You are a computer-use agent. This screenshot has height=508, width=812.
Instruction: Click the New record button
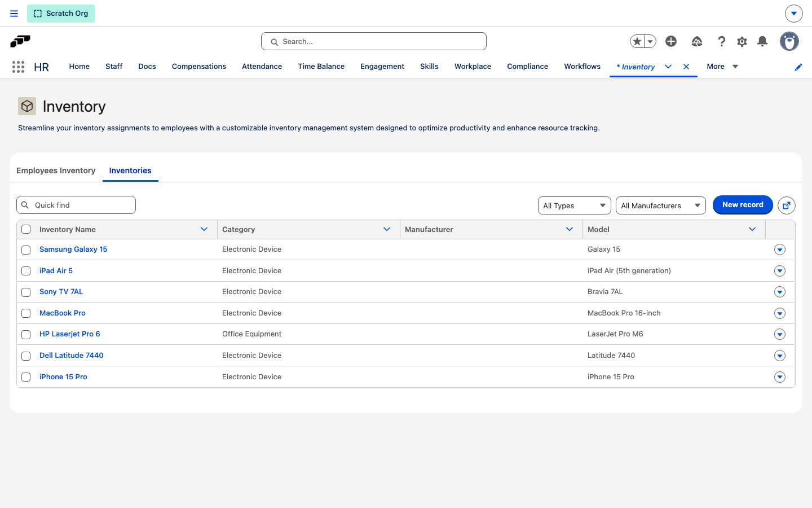[743, 205]
